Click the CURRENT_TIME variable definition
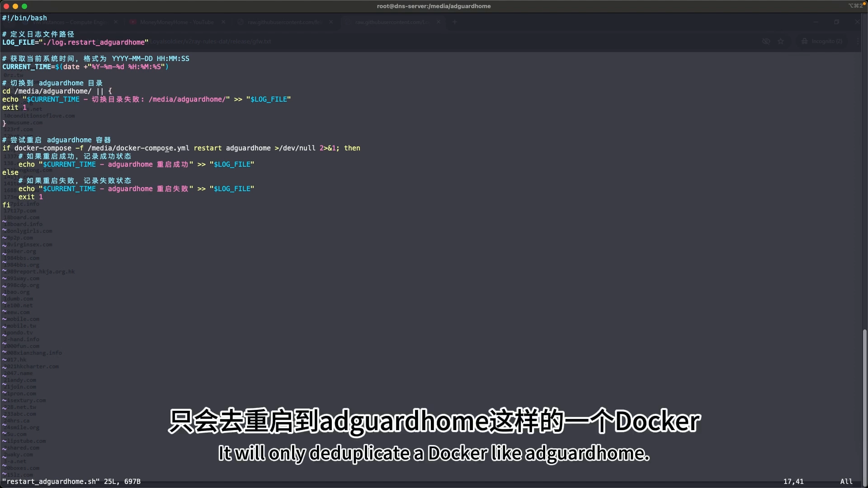 click(x=85, y=67)
